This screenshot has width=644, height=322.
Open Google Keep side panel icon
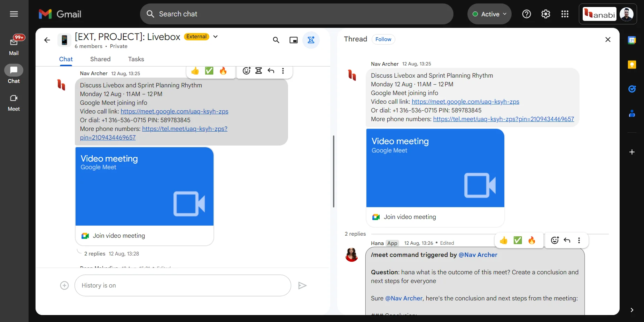[632, 65]
